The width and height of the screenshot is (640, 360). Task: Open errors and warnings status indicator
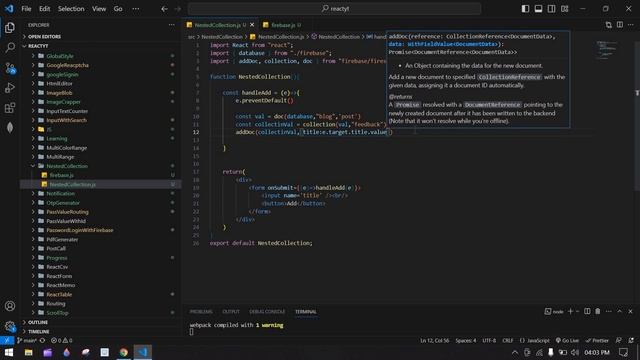pyautogui.click(x=62, y=340)
